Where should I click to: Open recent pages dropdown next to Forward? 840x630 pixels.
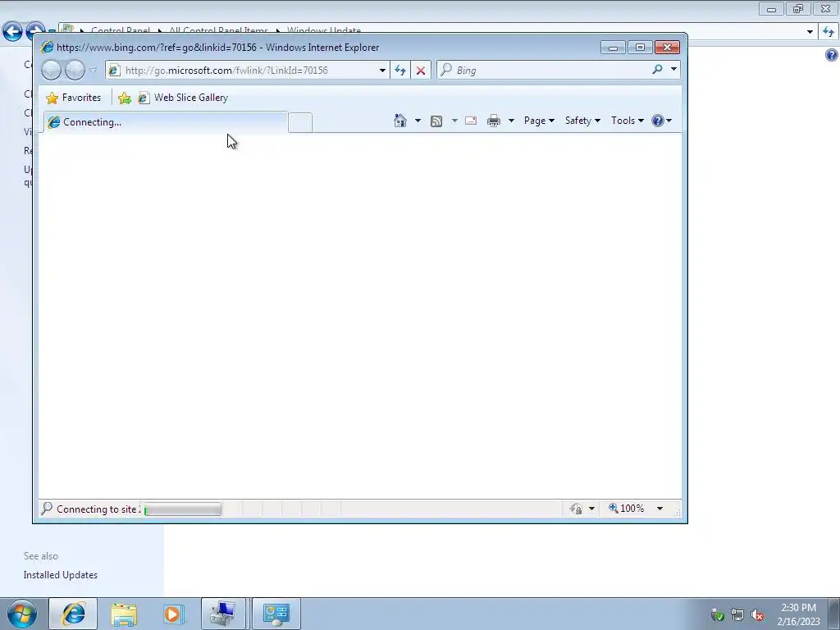[94, 71]
